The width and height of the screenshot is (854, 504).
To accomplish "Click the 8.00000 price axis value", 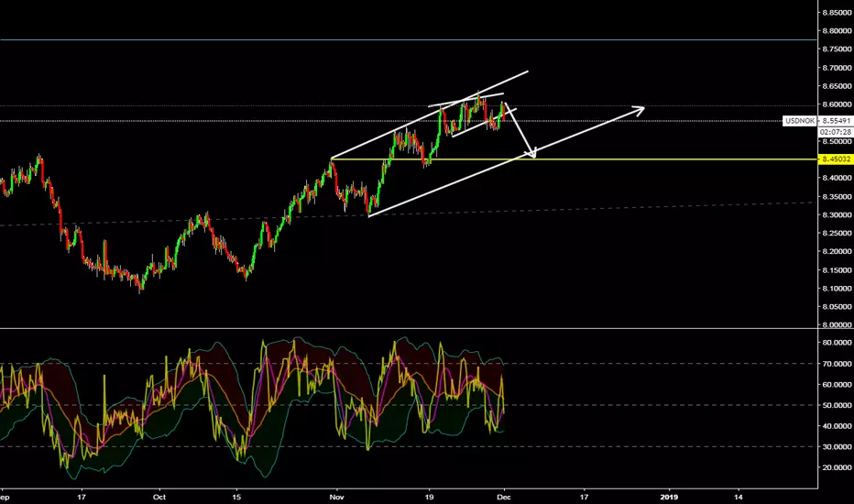I will pyautogui.click(x=838, y=324).
